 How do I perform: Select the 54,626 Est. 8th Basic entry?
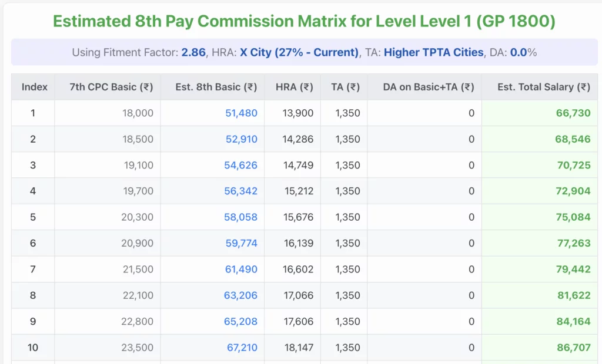[x=242, y=165]
